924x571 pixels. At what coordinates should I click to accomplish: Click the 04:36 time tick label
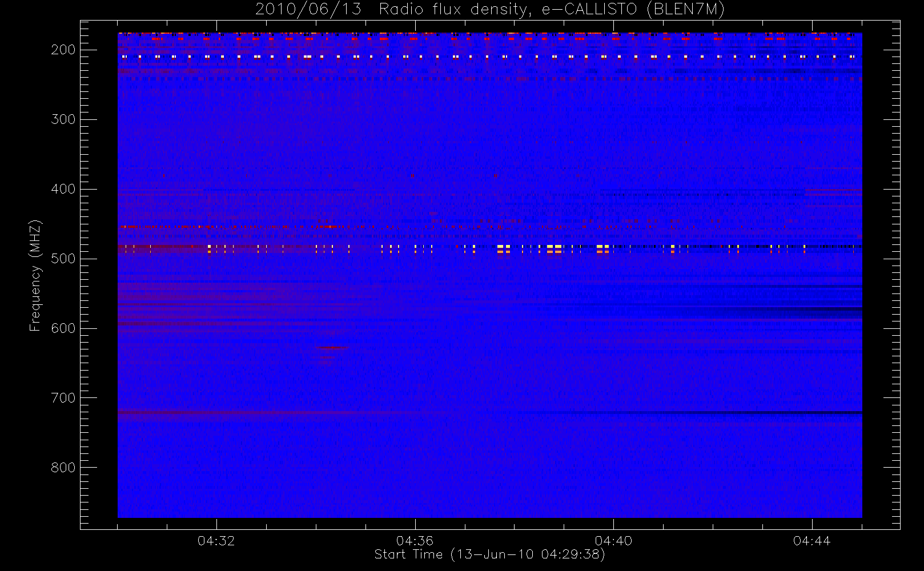(x=415, y=540)
